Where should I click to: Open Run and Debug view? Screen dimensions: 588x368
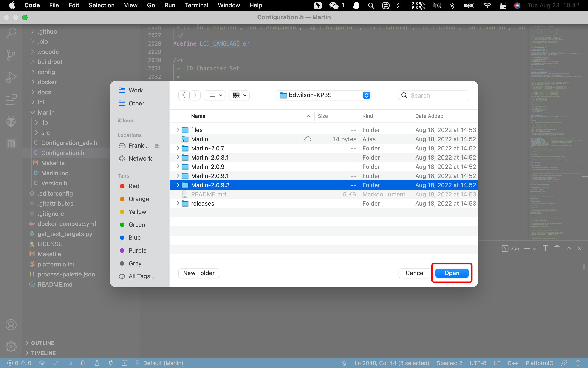(11, 78)
